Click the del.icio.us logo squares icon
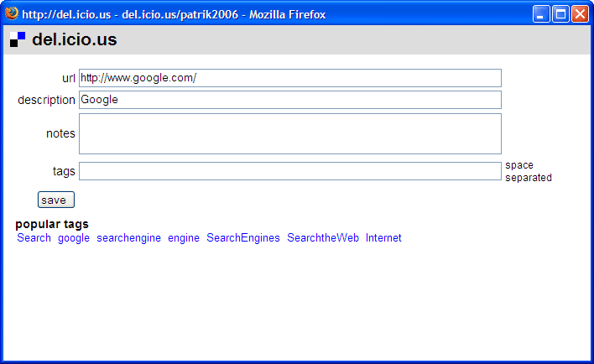The image size is (594, 364). click(x=18, y=39)
